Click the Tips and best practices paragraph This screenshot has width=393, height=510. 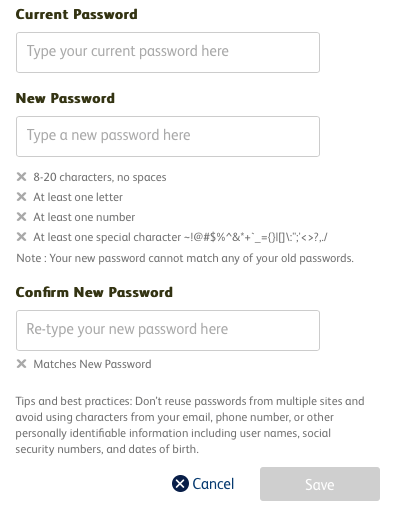(190, 425)
